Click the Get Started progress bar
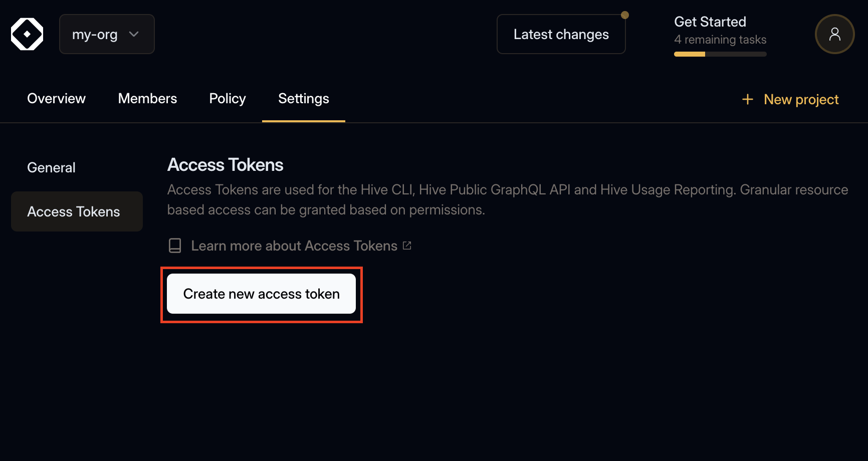 click(x=720, y=54)
